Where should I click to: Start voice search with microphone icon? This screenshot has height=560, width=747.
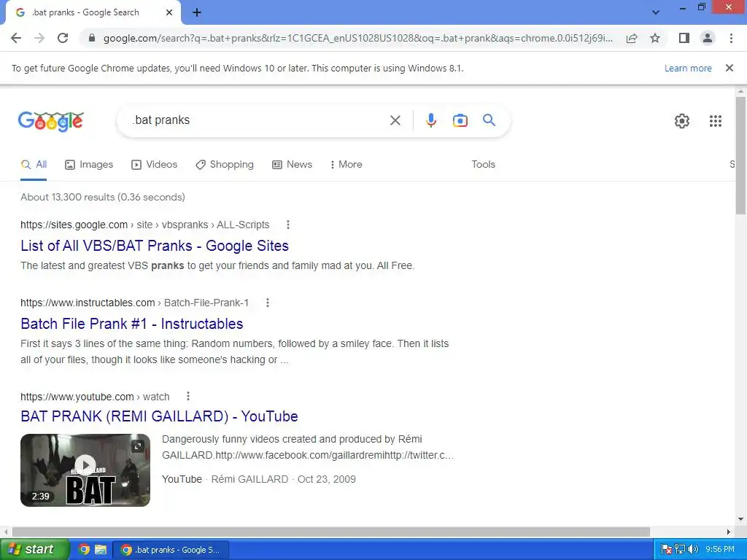click(x=431, y=120)
